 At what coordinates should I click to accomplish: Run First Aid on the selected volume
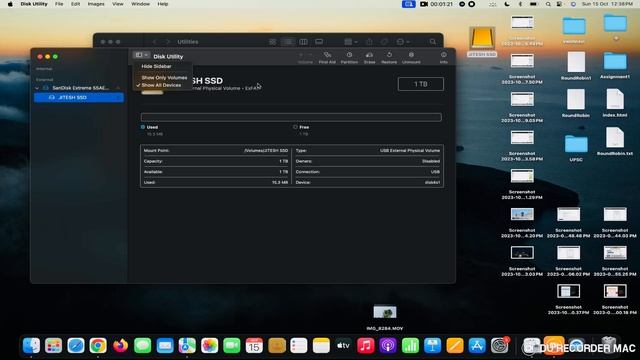(x=327, y=58)
